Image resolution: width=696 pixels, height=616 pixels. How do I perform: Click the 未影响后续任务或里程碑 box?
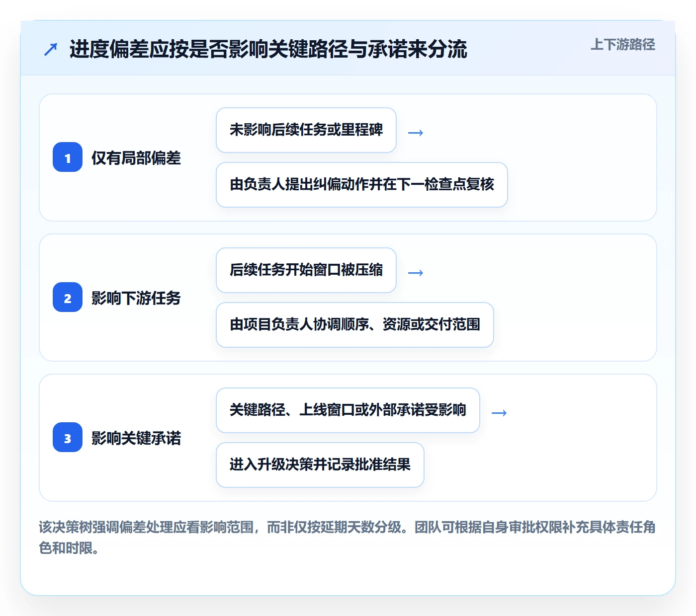pyautogui.click(x=306, y=130)
